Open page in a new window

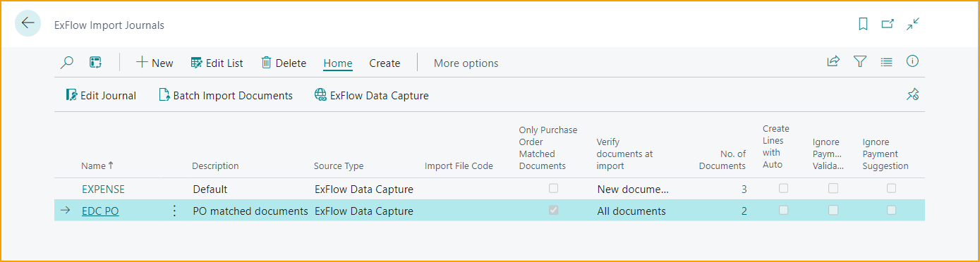tap(888, 24)
